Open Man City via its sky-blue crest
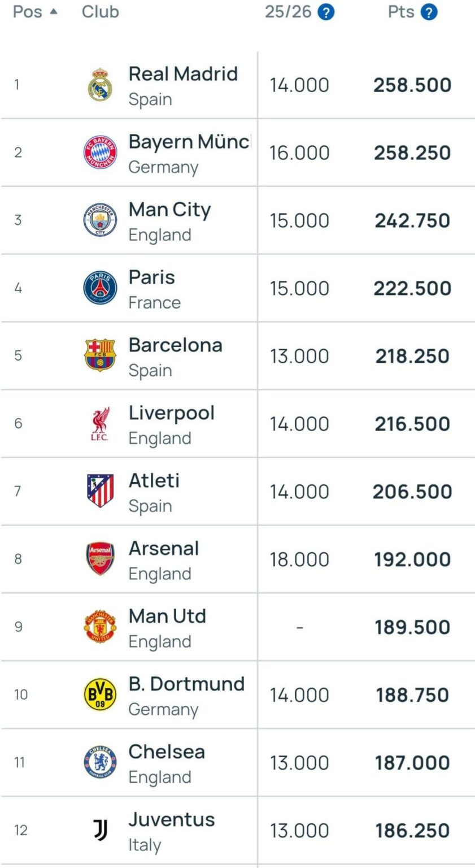475x868 pixels. tap(99, 220)
